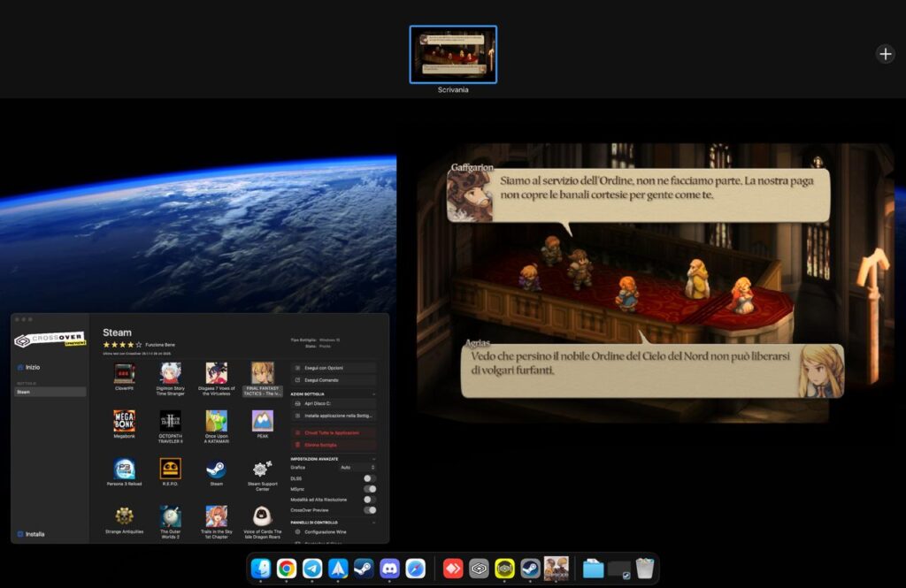
Task: Select the PEAK game icon
Action: pyautogui.click(x=262, y=418)
